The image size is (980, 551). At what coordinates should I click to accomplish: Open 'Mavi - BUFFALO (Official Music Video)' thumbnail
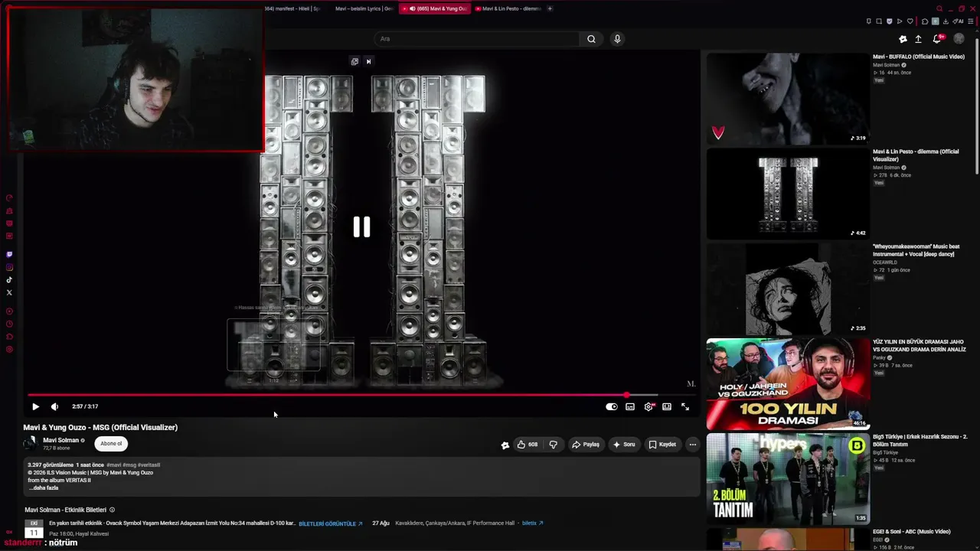(788, 99)
